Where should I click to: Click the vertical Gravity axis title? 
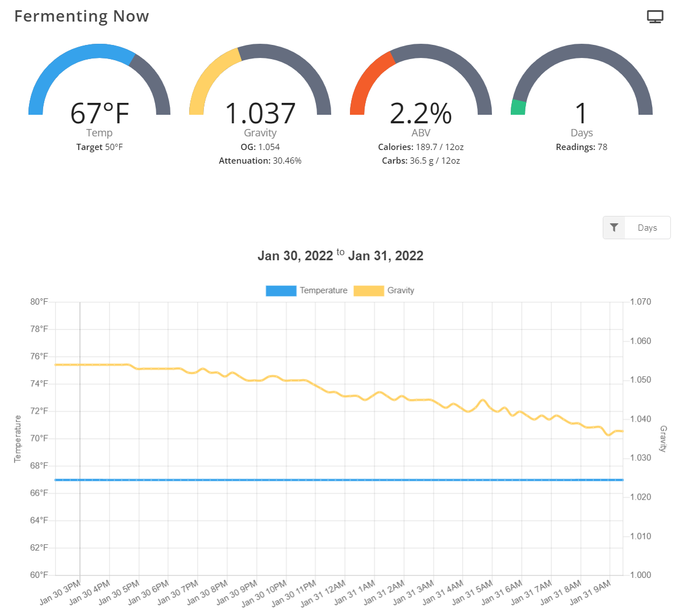[663, 439]
